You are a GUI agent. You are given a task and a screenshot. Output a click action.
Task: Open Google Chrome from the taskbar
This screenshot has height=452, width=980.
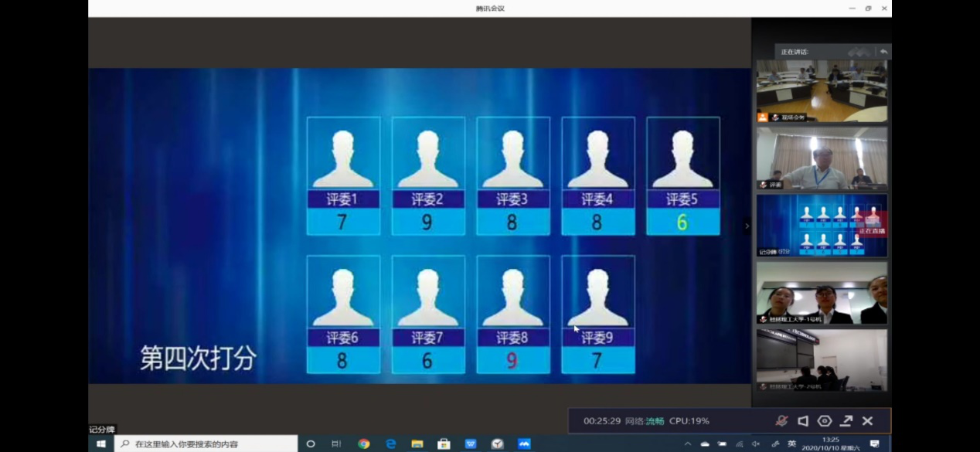pyautogui.click(x=363, y=444)
